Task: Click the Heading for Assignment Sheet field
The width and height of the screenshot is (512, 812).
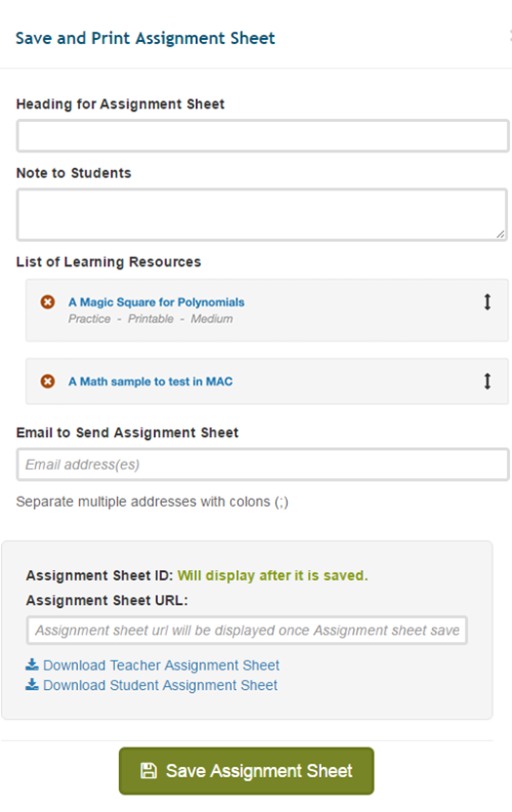Action: pos(262,137)
